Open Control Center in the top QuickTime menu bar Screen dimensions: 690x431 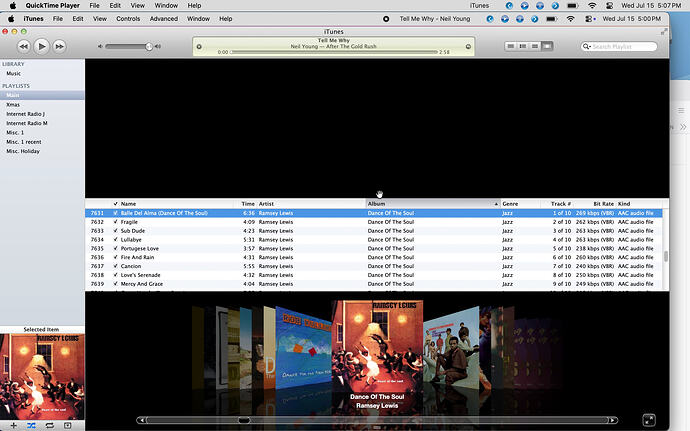[x=609, y=6]
